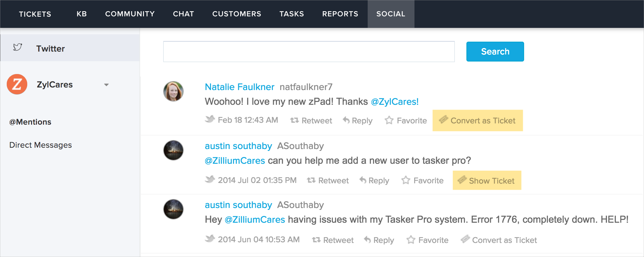Click Retweet icon on Natalie Faulkner's tweet
The height and width of the screenshot is (257, 644).
pyautogui.click(x=294, y=120)
